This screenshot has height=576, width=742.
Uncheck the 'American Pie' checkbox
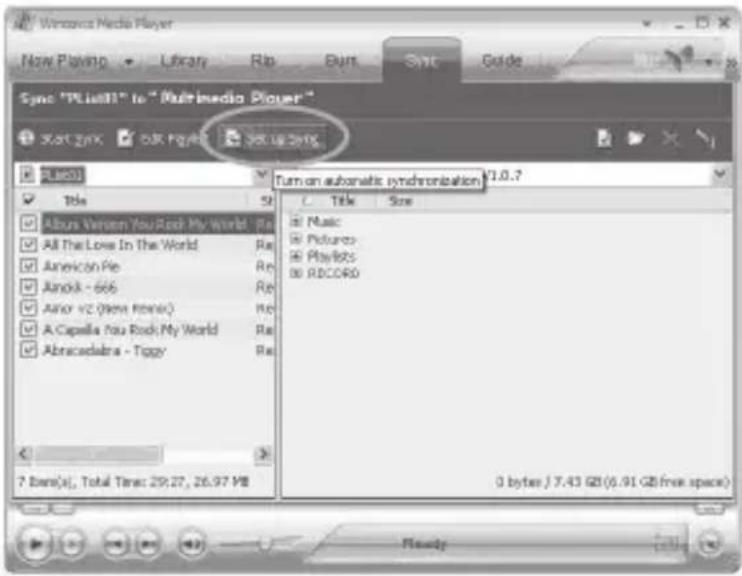[28, 266]
